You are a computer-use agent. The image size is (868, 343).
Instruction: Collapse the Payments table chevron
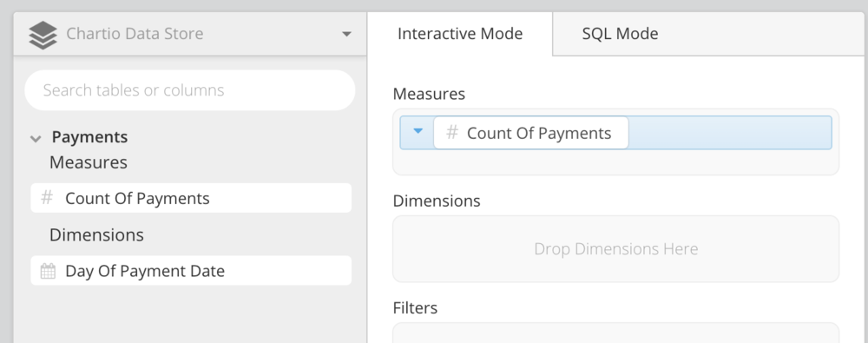click(x=36, y=139)
